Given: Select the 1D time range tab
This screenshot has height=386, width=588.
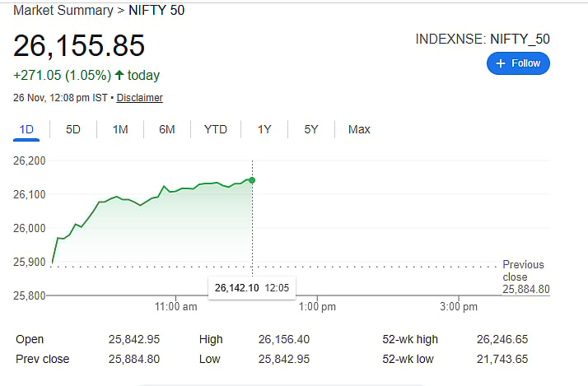Looking at the screenshot, I should click(x=26, y=129).
